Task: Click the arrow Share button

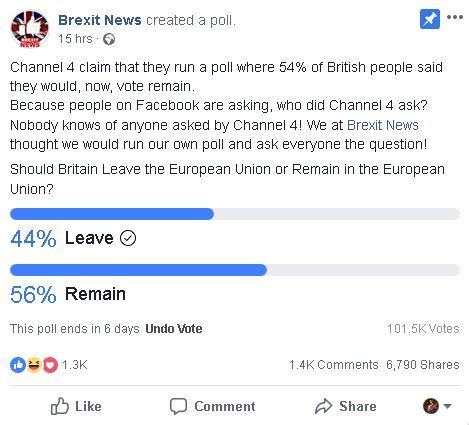Action: click(x=346, y=406)
